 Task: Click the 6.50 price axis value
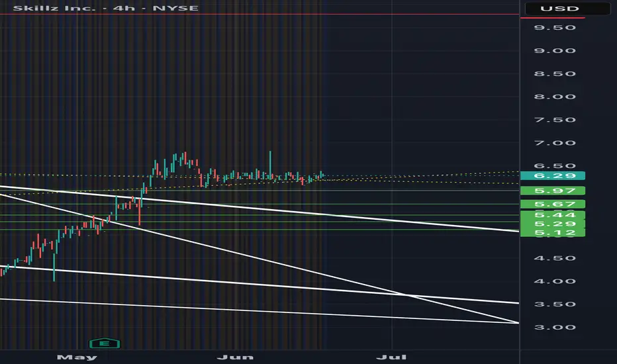(x=555, y=166)
